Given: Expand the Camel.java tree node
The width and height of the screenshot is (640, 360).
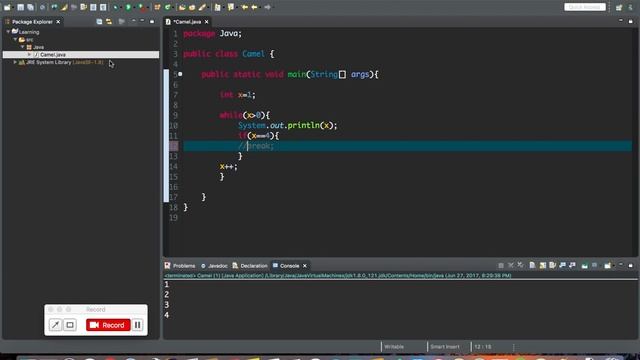Looking at the screenshot, I should tap(29, 54).
